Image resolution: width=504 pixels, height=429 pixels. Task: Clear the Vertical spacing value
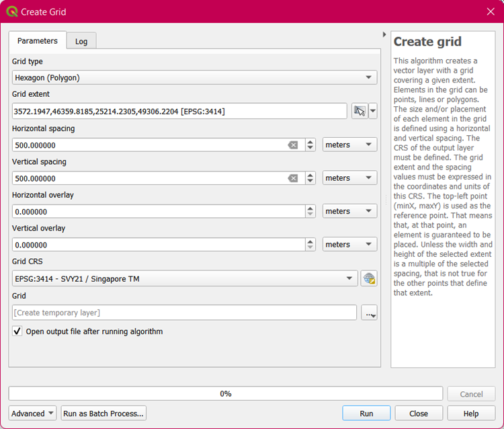(293, 178)
